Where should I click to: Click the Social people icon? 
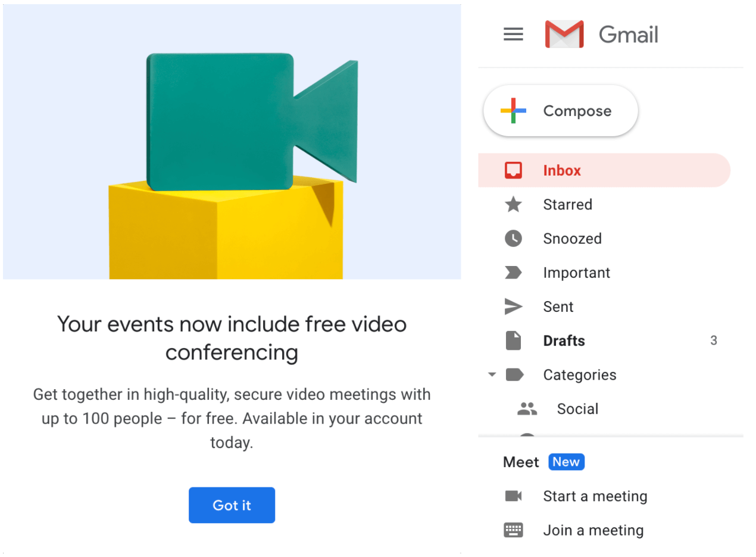527,409
